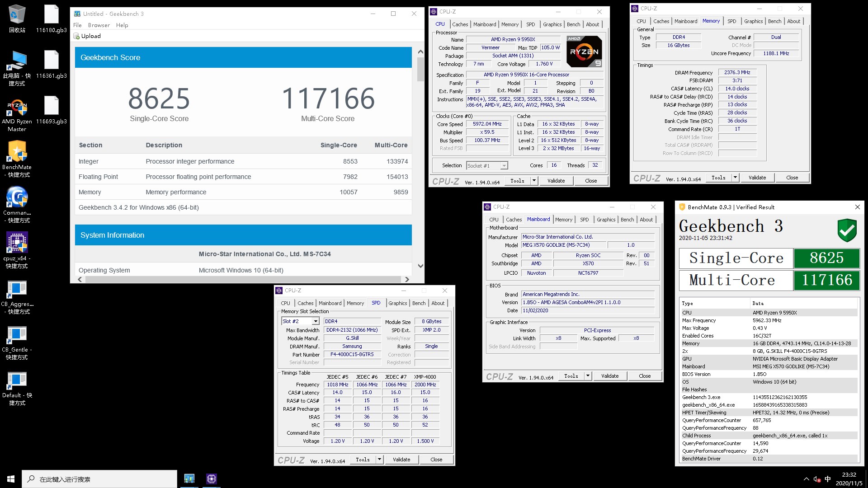Click Validate in CPU-Z Memory window
Image resolution: width=868 pixels, height=488 pixels.
[757, 178]
